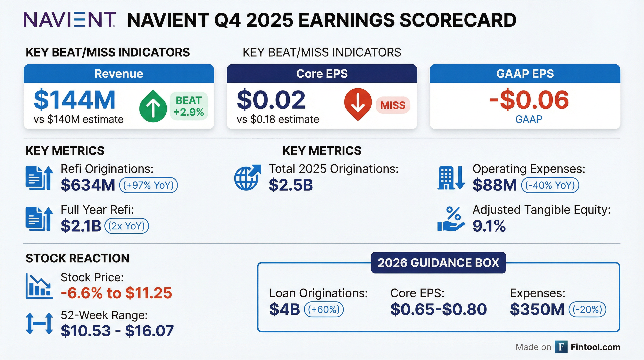This screenshot has width=644, height=360.
Task: Click the percent hand icon for Tangible Equity
Action: (x=451, y=219)
